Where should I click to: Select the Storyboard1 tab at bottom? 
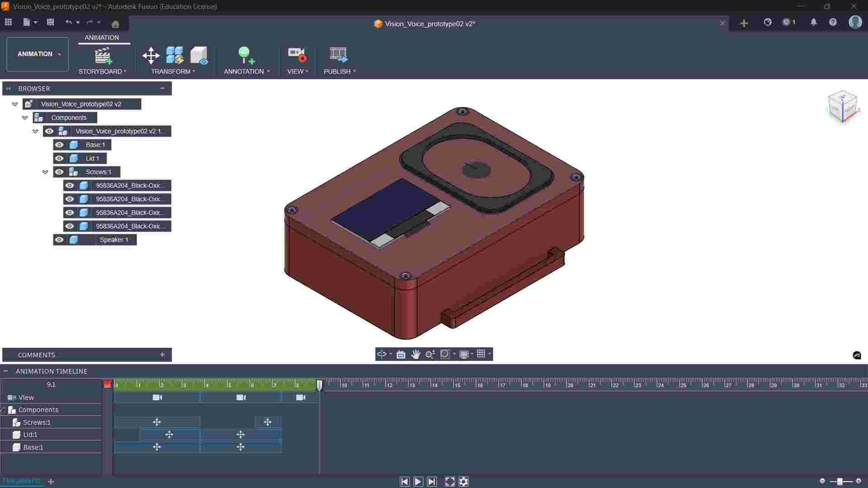[x=22, y=481]
